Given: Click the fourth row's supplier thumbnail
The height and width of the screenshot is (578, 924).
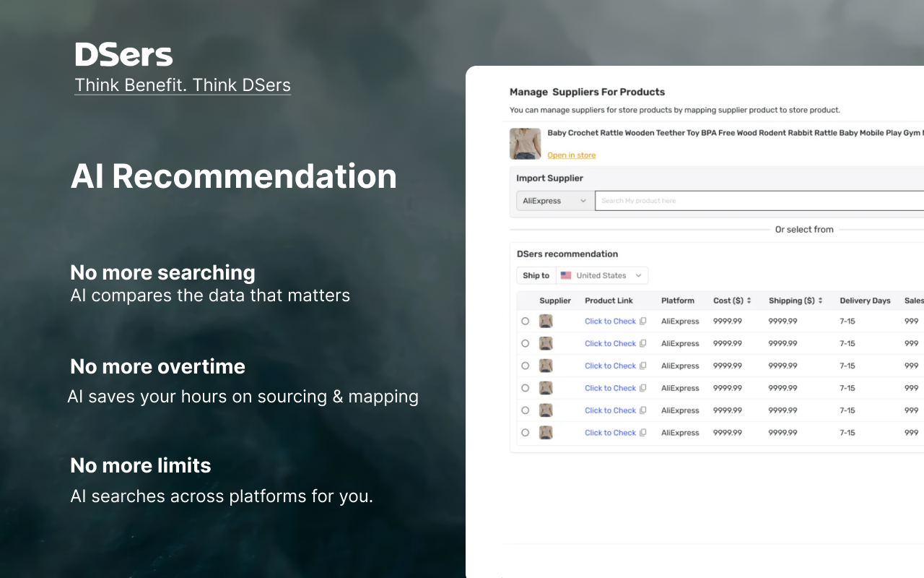Looking at the screenshot, I should 546,389.
